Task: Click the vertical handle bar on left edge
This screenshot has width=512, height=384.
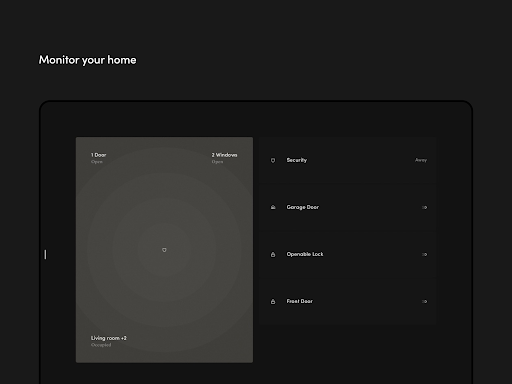Action: (x=45, y=254)
